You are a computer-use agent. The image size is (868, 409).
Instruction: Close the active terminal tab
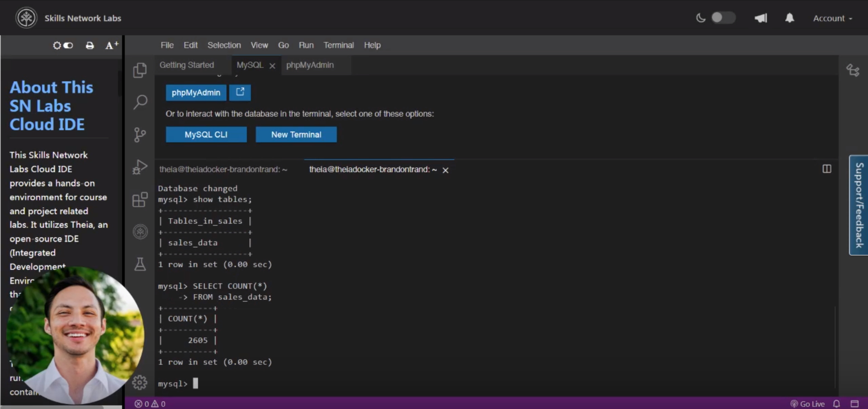445,170
